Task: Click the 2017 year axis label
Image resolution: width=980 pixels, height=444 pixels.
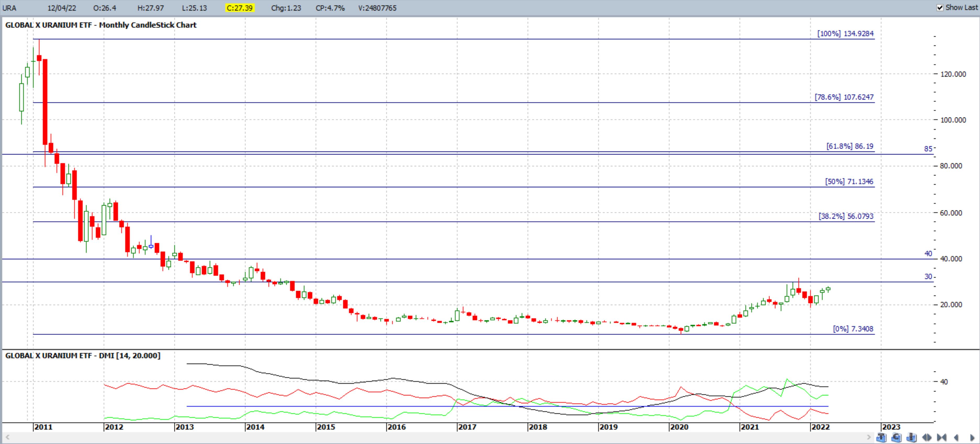Action: (x=467, y=427)
